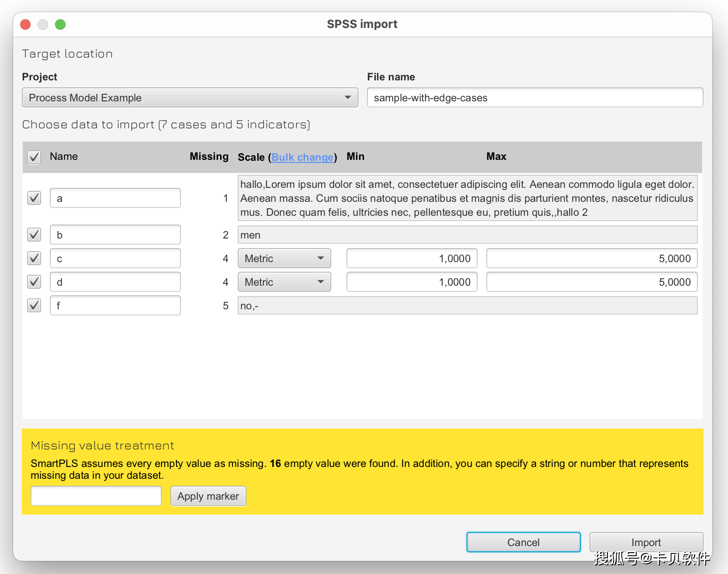
Task: Select the Max value field for d
Action: pyautogui.click(x=591, y=282)
